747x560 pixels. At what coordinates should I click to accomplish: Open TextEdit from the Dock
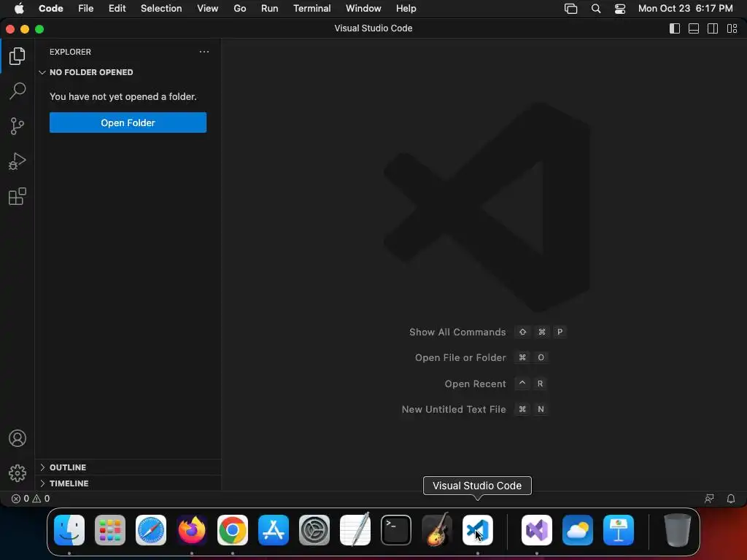(355, 530)
